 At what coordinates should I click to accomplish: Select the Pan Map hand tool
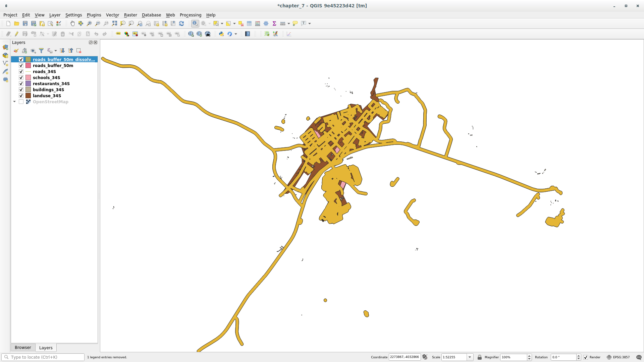72,23
